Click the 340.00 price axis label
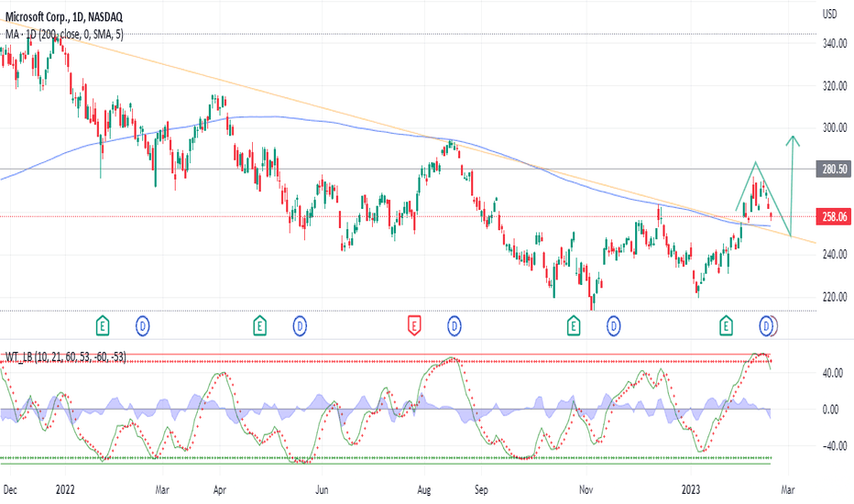 835,43
